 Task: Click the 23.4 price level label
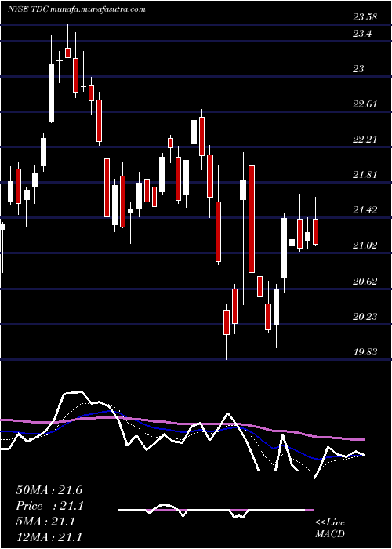(x=361, y=34)
